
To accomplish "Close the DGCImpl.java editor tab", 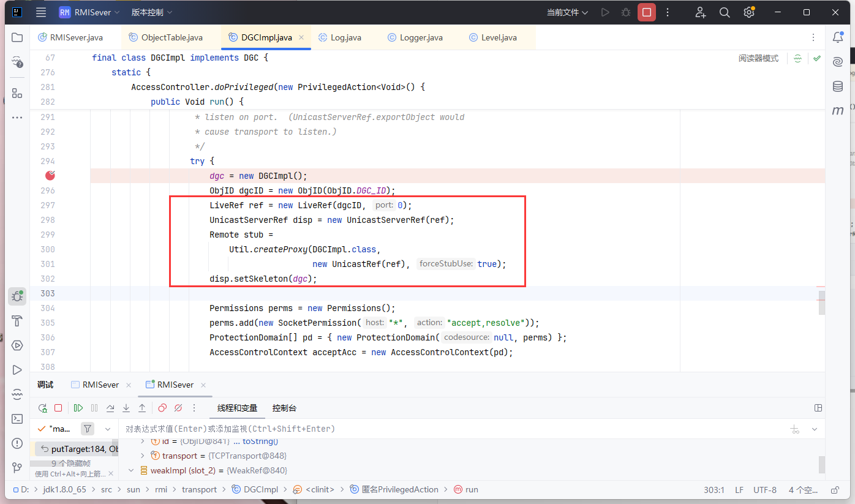I will tap(301, 37).
